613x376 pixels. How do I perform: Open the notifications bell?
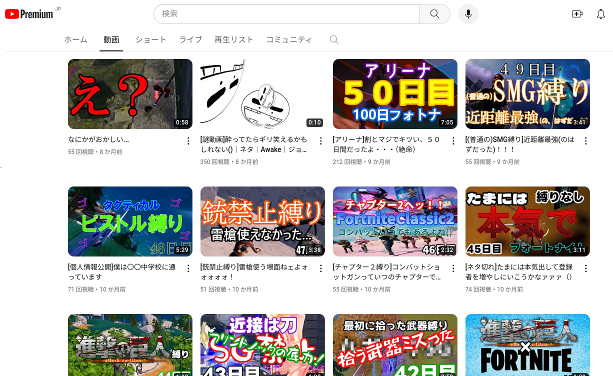601,14
